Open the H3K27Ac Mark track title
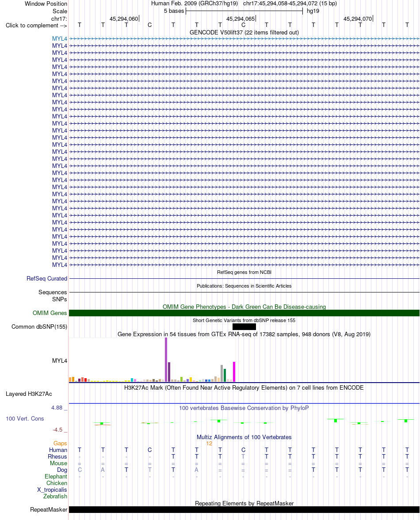The image size is (420, 520). [244, 387]
